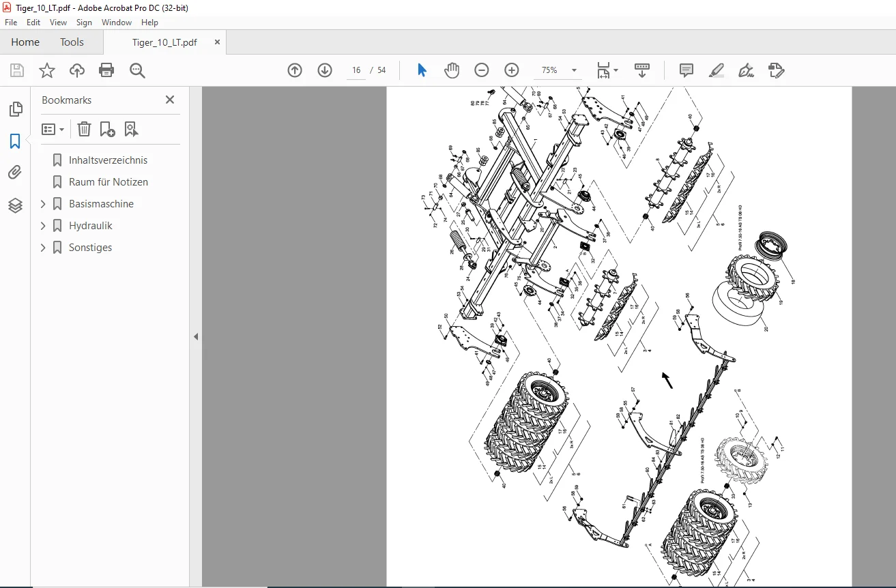
Task: Delete the selected bookmark with trash icon
Action: [84, 129]
